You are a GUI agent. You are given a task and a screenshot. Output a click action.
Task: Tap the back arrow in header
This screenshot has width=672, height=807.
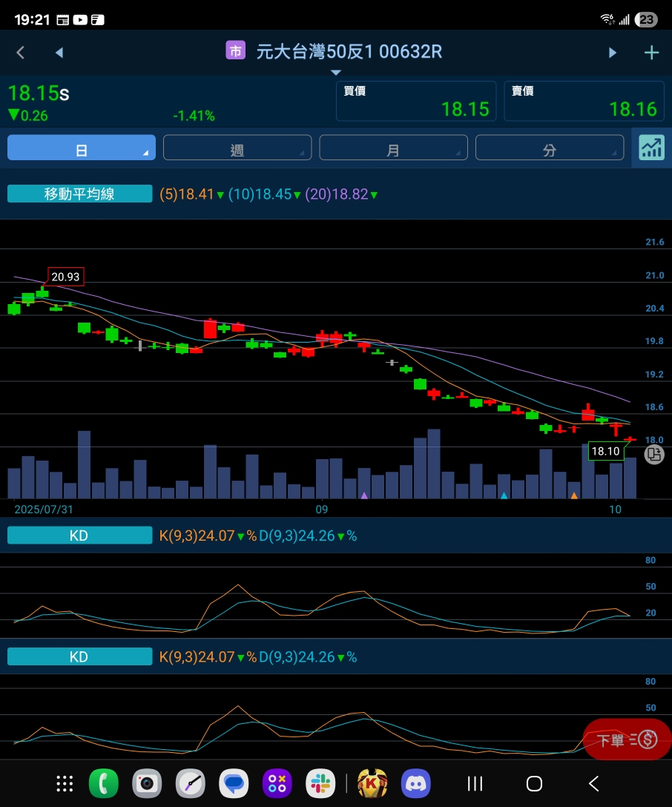[21, 52]
